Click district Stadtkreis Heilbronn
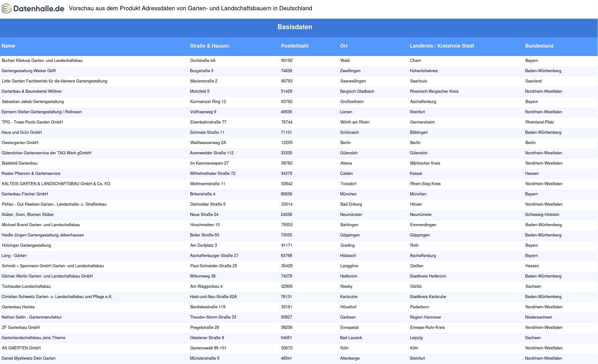The width and height of the screenshot is (598, 364). tap(428, 276)
